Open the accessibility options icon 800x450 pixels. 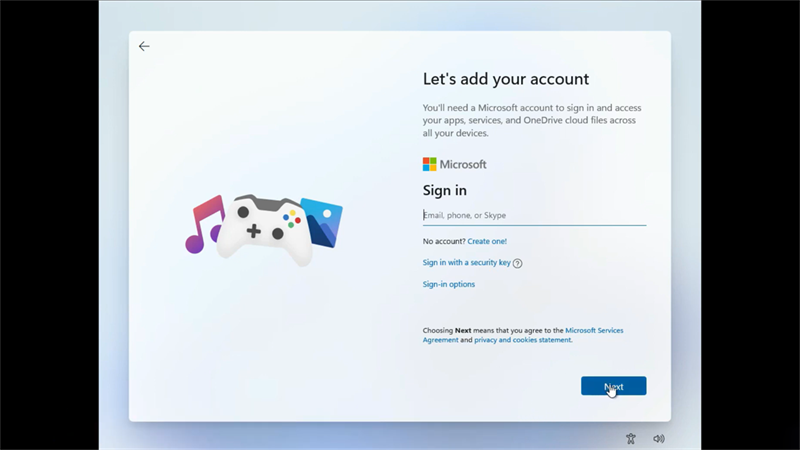[631, 438]
